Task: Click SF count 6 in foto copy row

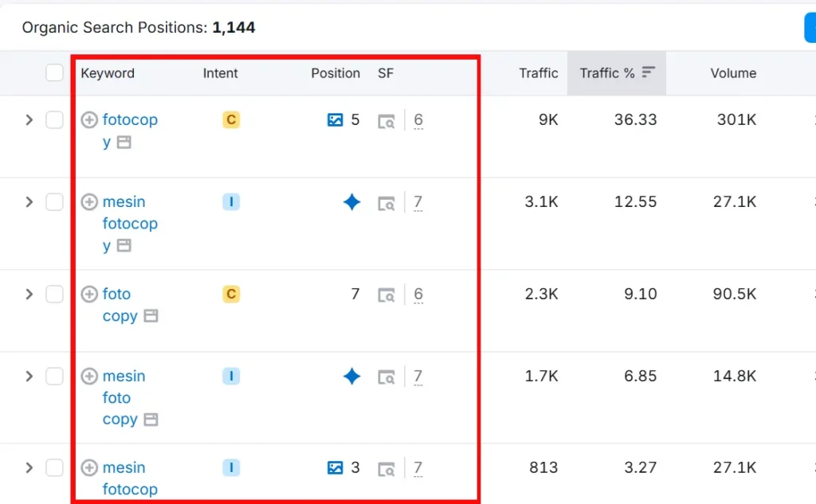Action: [418, 295]
